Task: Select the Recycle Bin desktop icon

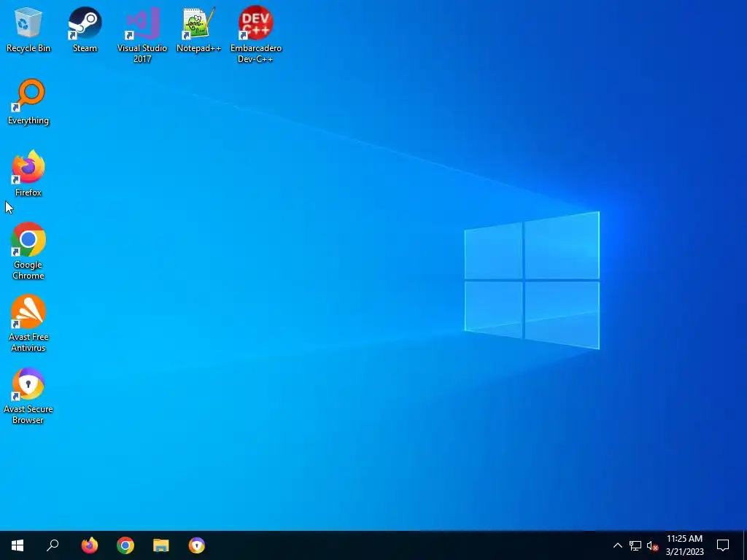Action: point(28,29)
